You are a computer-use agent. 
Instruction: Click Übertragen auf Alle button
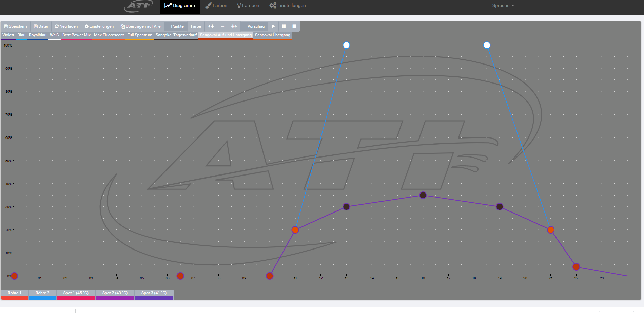click(141, 26)
